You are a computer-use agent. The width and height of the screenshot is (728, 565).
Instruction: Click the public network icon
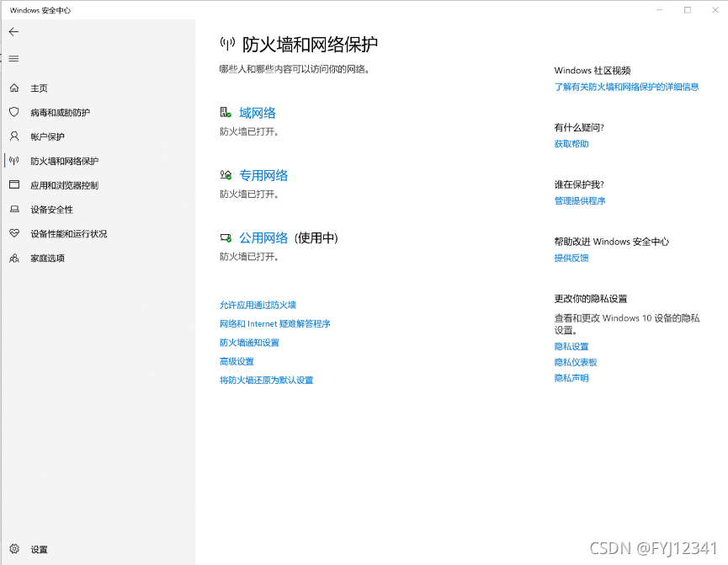click(x=226, y=238)
